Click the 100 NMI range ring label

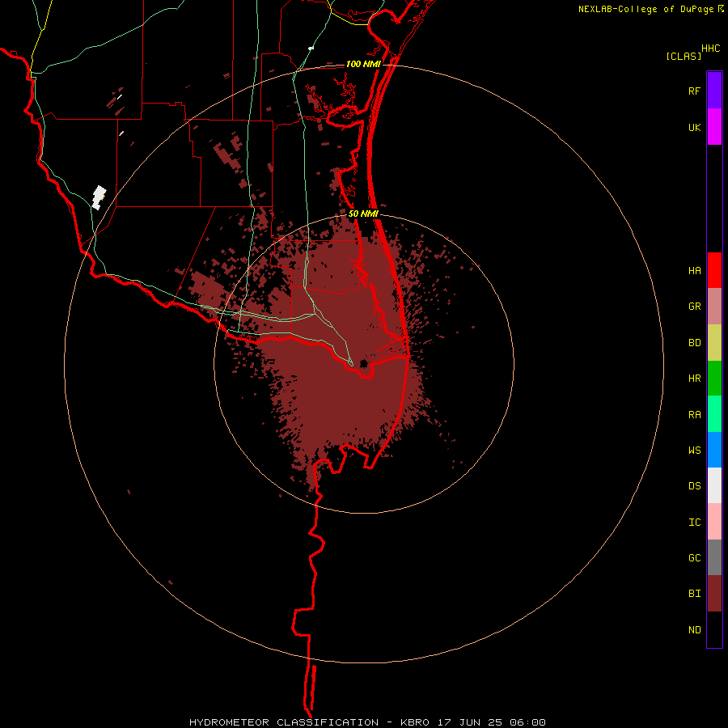(x=363, y=64)
